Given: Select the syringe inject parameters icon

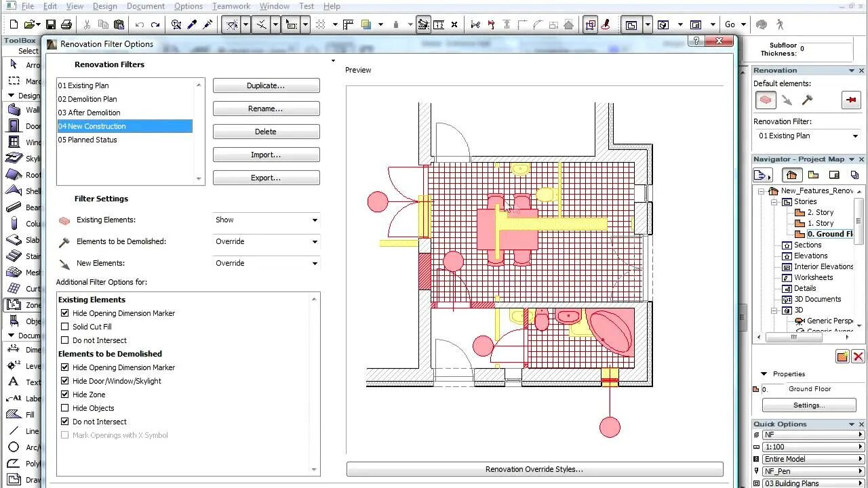Looking at the screenshot, I should (208, 24).
